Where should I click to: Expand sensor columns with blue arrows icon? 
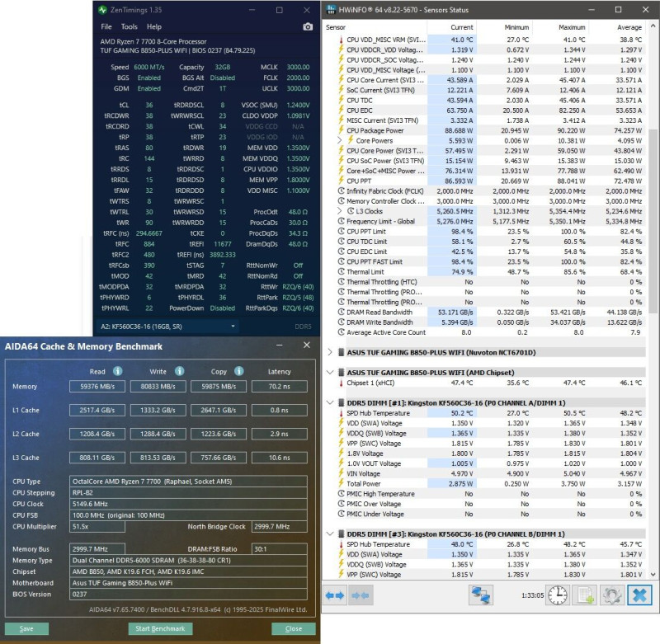pyautogui.click(x=335, y=595)
